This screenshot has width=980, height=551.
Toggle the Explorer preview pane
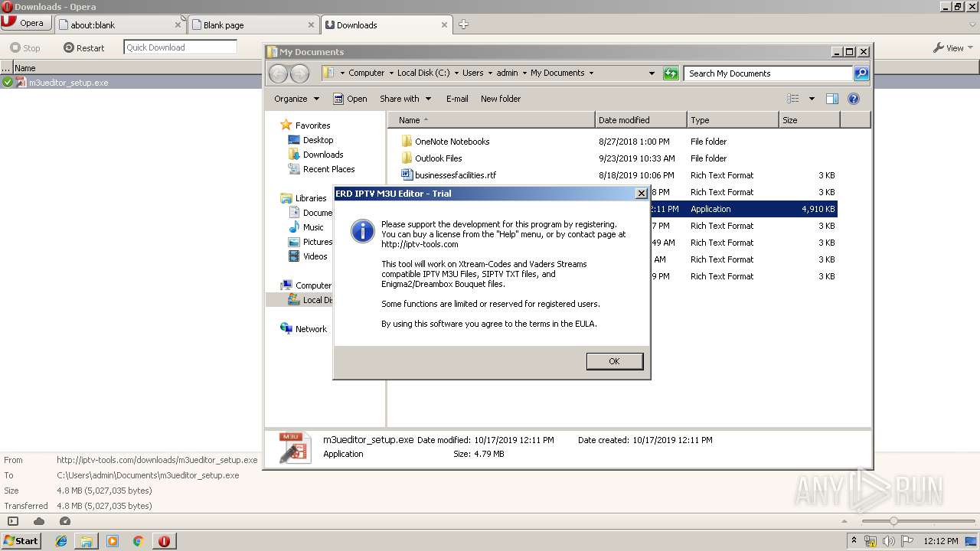pyautogui.click(x=832, y=99)
